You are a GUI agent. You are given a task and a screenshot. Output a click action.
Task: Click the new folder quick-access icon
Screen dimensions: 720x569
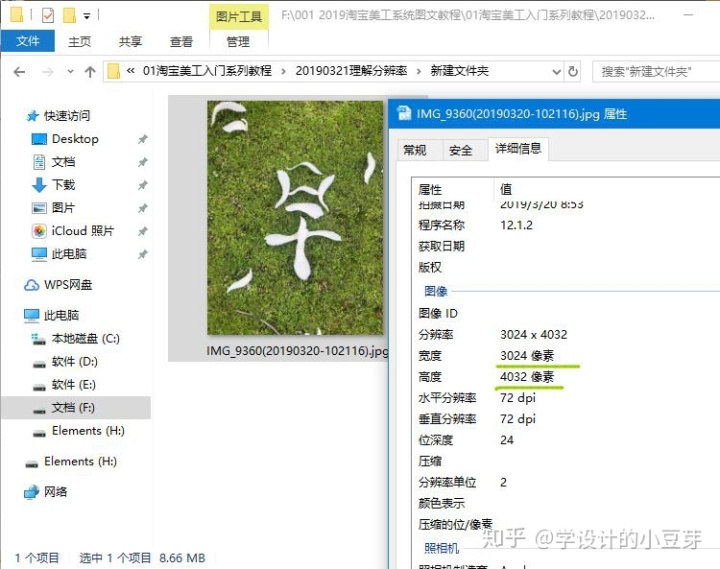(69, 15)
